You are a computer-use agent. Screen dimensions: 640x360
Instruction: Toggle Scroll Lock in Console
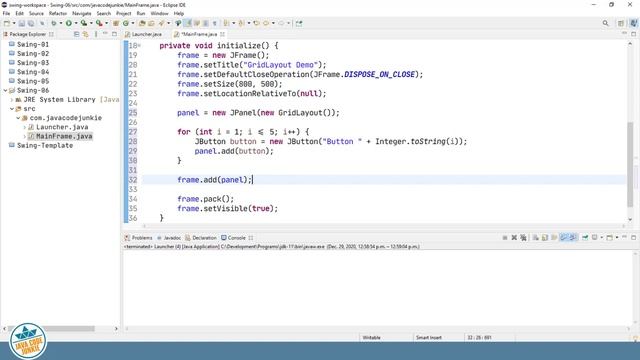545,238
